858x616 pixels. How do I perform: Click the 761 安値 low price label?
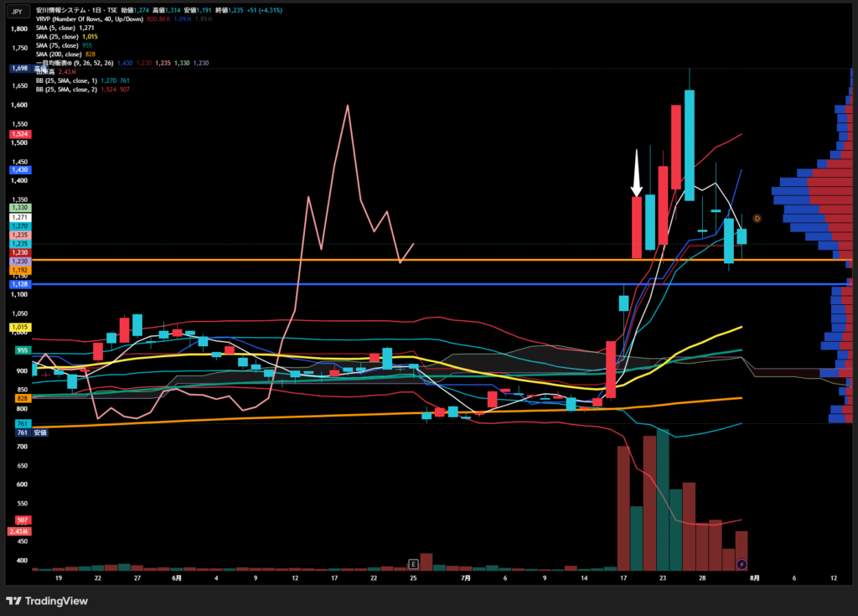[31, 432]
